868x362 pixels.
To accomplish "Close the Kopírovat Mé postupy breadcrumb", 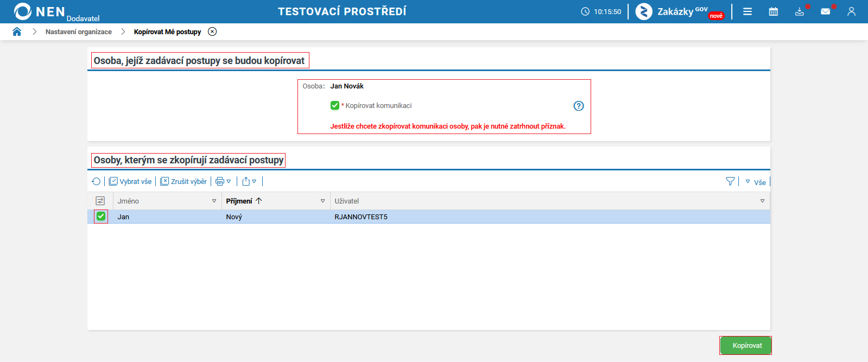I will [x=212, y=31].
